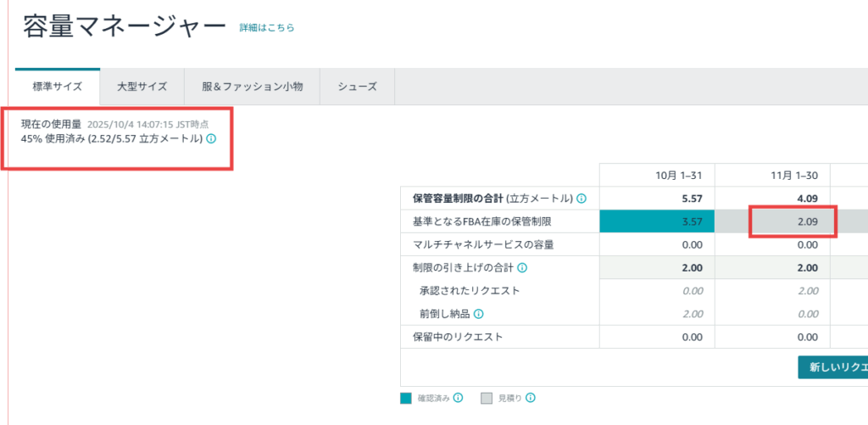Click the gray 見積り legend swatch

(x=487, y=398)
